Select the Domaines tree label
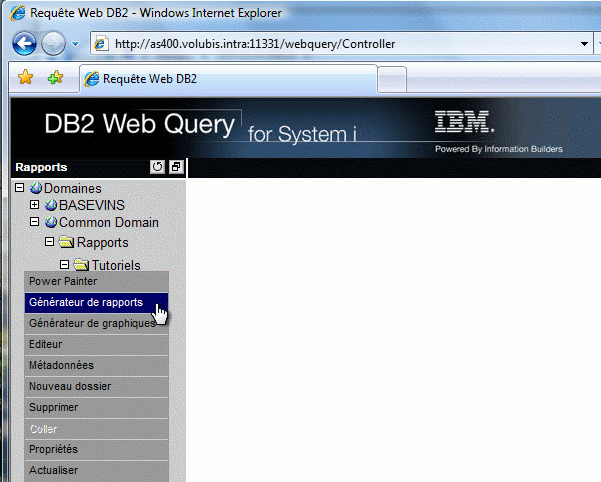Image resolution: width=601 pixels, height=482 pixels. coord(73,189)
